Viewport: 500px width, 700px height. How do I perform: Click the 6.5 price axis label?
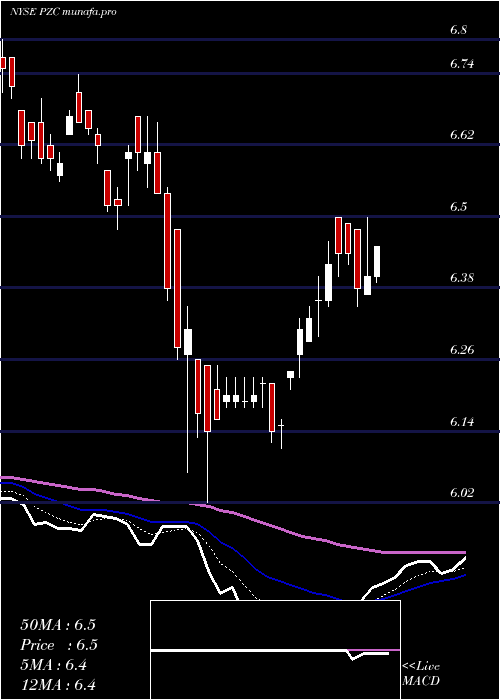tap(458, 207)
